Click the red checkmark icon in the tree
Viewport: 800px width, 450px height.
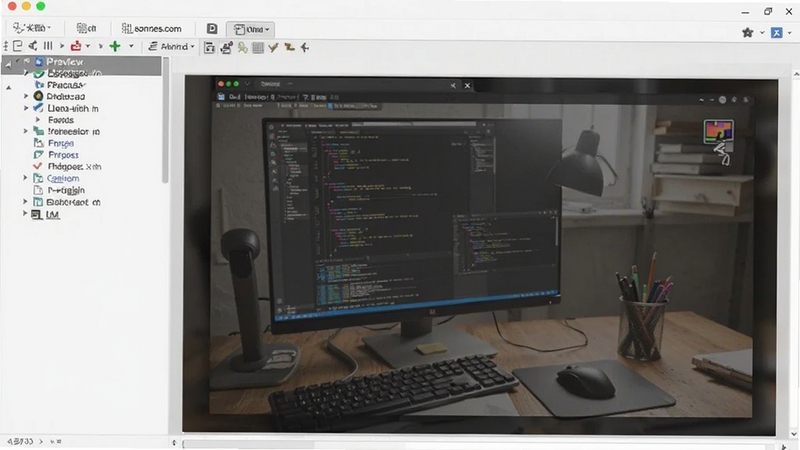click(38, 166)
